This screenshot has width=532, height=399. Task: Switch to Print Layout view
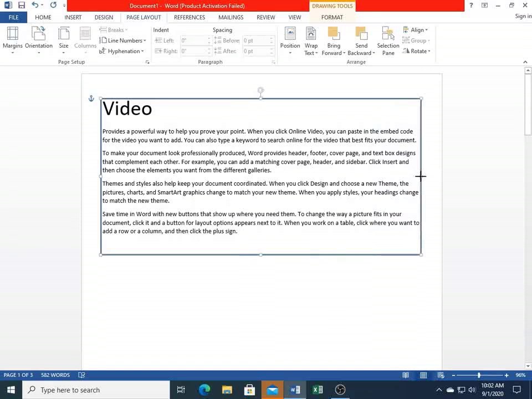(423, 375)
